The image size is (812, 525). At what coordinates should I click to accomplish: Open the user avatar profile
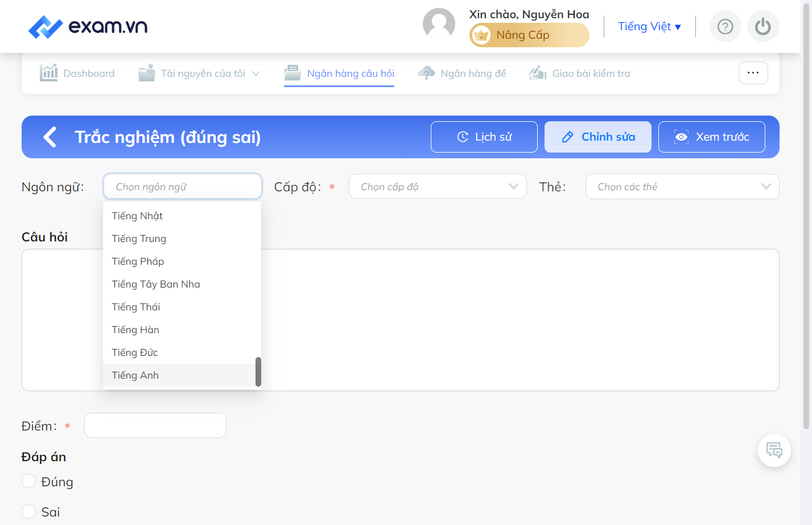click(x=439, y=24)
